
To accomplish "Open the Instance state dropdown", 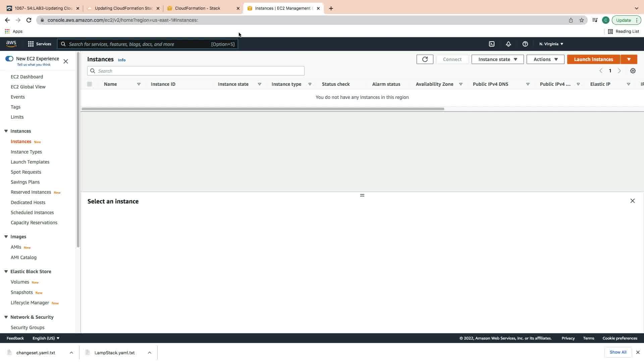I will coord(497,59).
